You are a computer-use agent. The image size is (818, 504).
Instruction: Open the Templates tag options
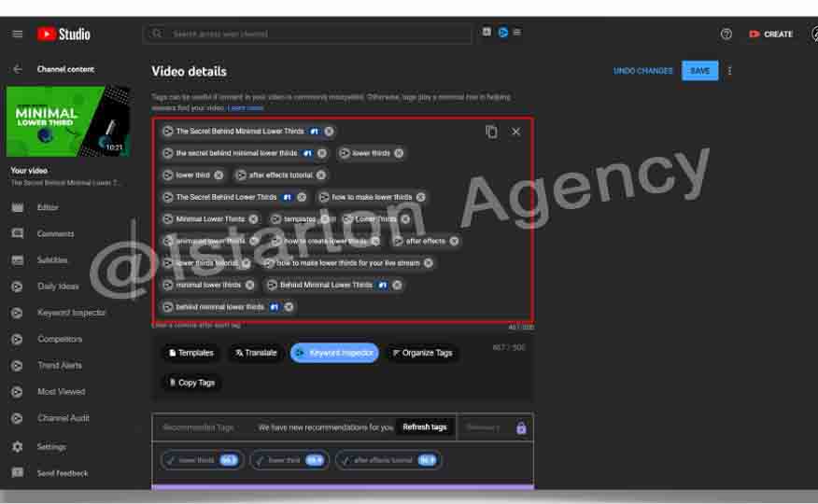190,353
